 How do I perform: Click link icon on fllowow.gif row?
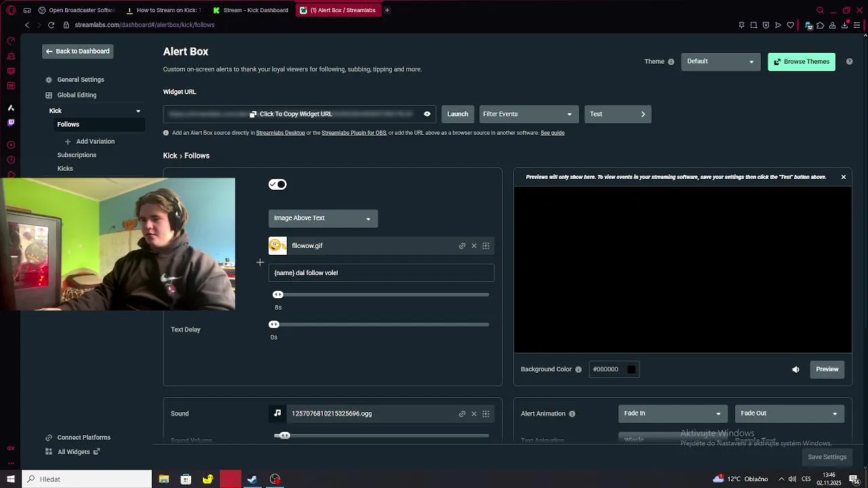[462, 246]
